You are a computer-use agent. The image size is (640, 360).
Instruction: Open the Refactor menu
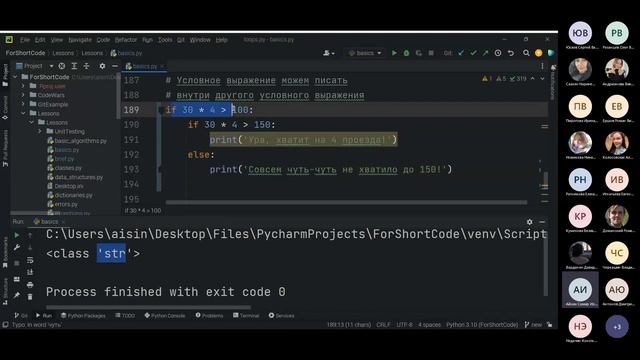(126, 40)
